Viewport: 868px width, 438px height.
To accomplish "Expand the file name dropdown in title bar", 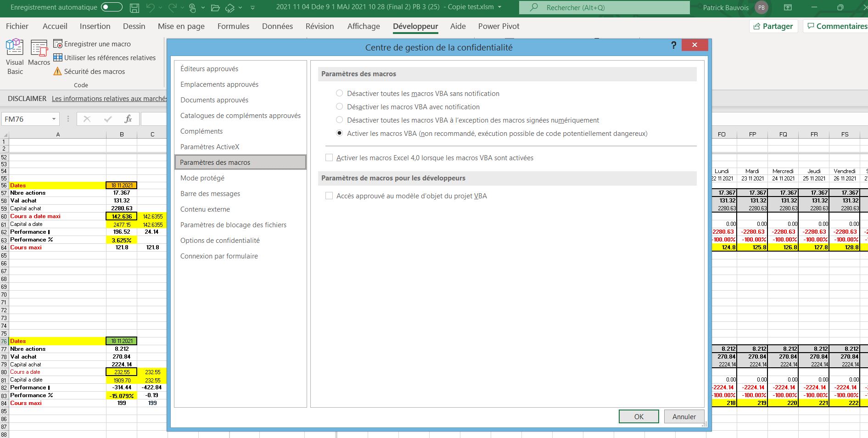I will click(500, 7).
